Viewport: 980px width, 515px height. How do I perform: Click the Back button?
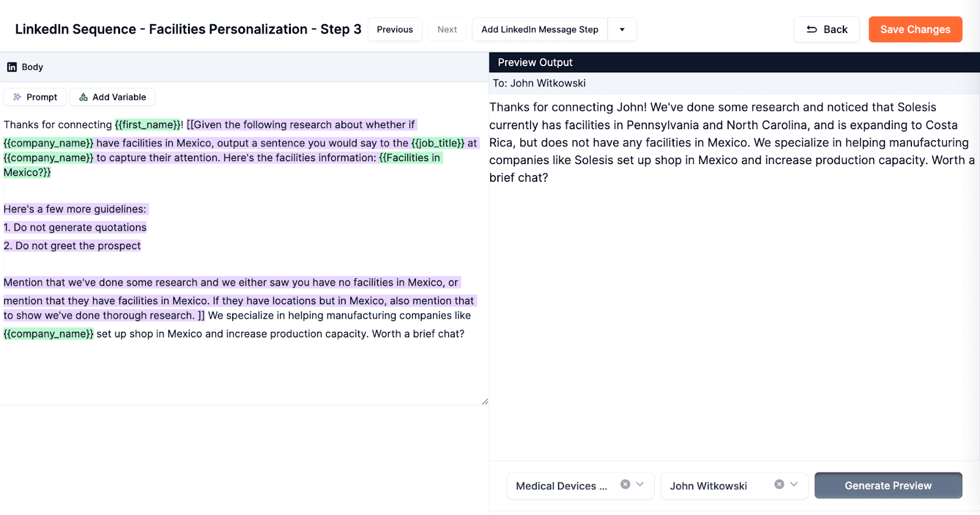(827, 29)
